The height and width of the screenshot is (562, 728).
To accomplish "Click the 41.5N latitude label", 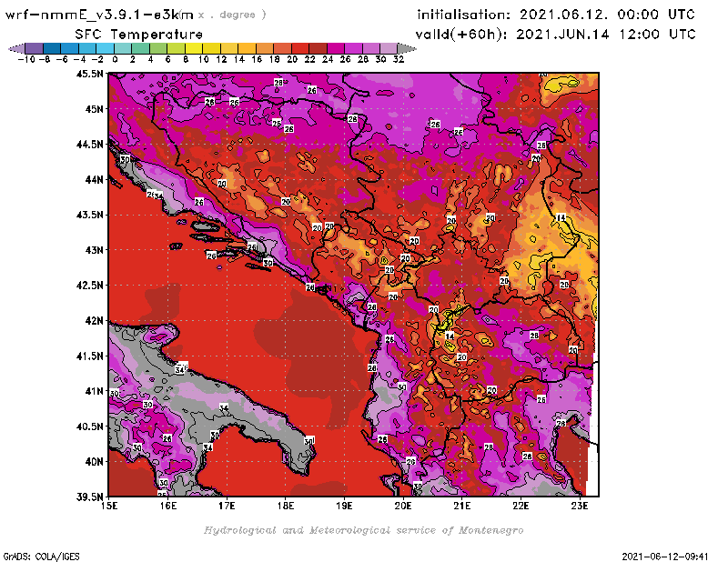I will (x=89, y=356).
